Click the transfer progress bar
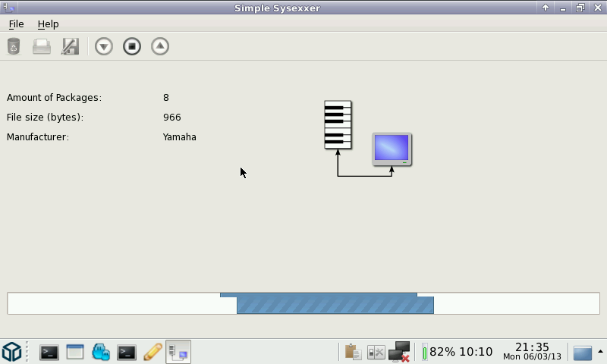This screenshot has width=607, height=364. click(303, 303)
